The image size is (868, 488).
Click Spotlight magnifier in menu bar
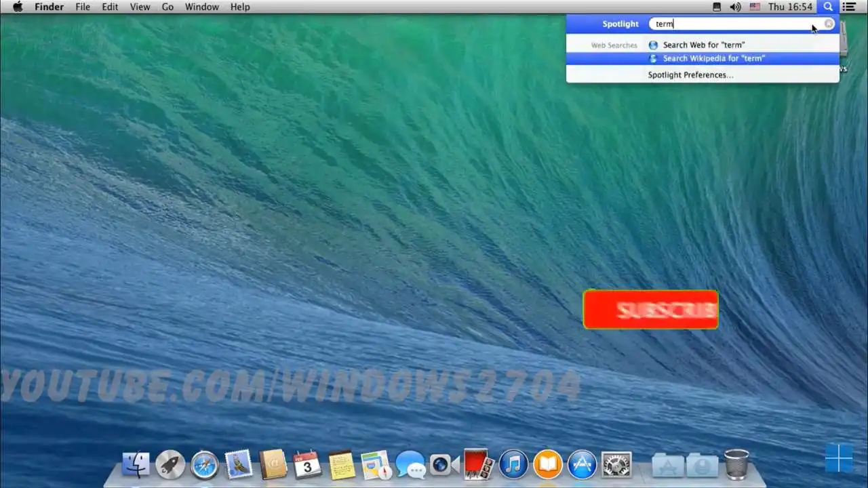click(x=828, y=7)
